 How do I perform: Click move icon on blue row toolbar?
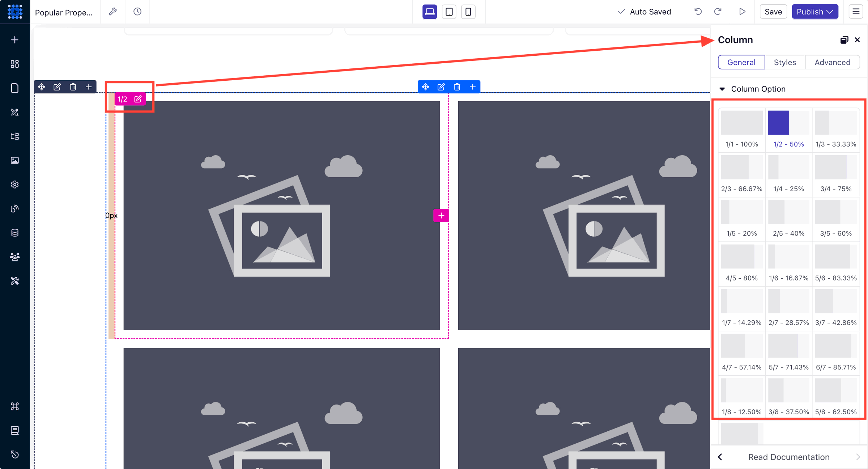[x=426, y=87]
